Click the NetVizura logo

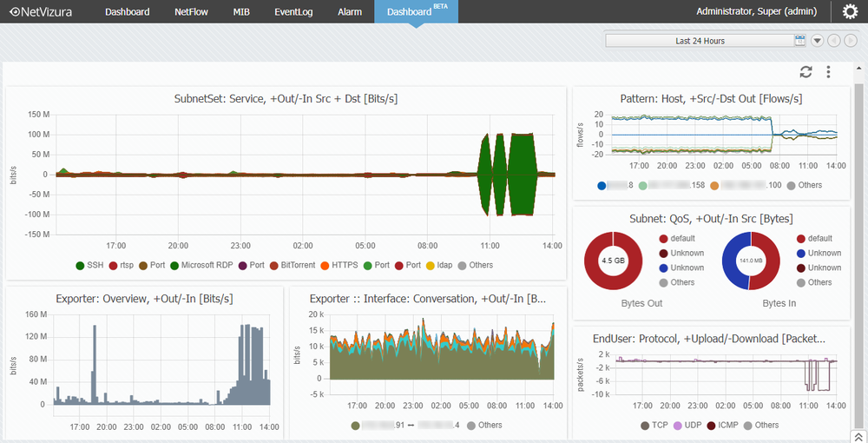pyautogui.click(x=41, y=11)
